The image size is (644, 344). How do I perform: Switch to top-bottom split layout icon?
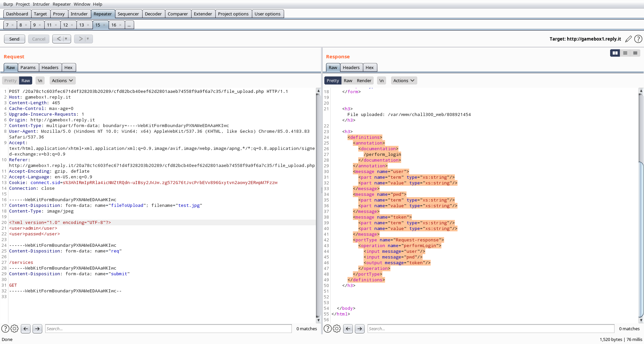[x=625, y=53]
